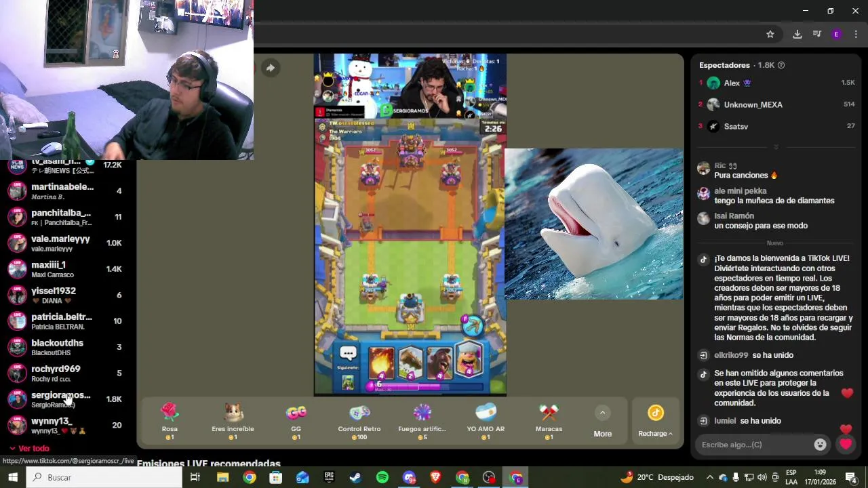The image size is (868, 488).
Task: Open the Recharge coins button
Action: [x=655, y=421]
